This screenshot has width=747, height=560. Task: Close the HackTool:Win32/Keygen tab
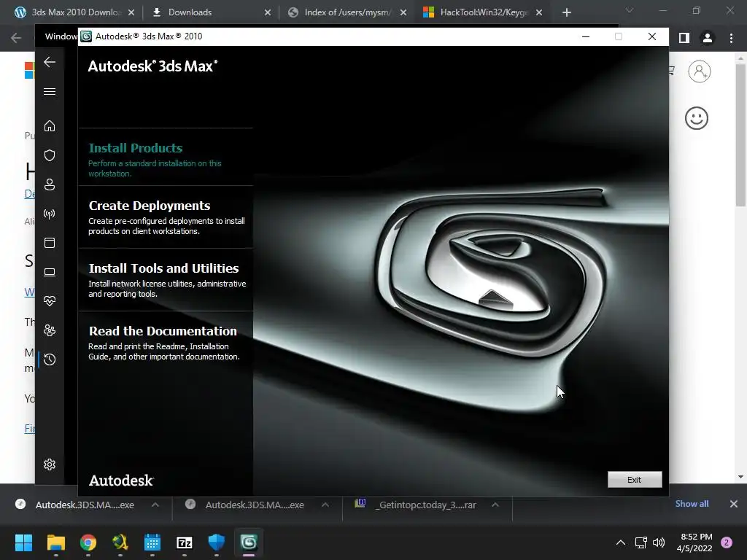(539, 12)
